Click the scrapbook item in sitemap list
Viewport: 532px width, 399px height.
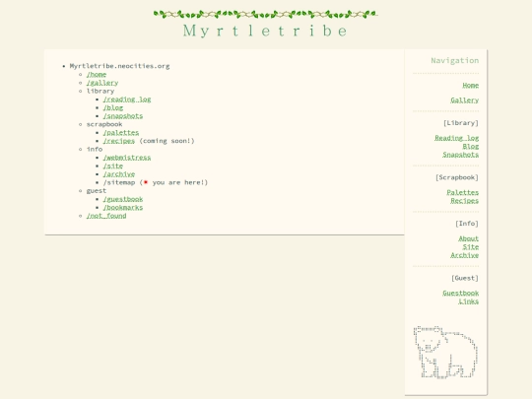pyautogui.click(x=104, y=124)
